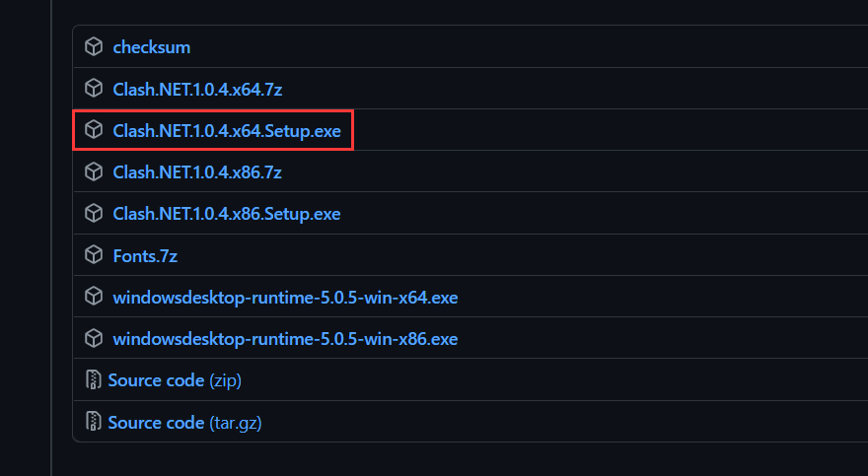Click the package icon next to Clash.NET.1.0.4.x64.7z
Image resolution: width=868 pixels, height=476 pixels.
94,89
